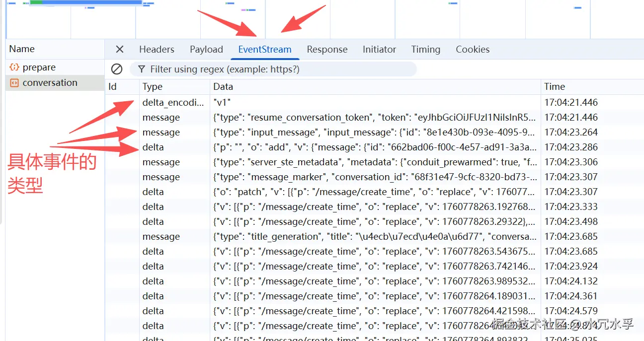Screen dimensions: 644x341
Task: Clear the event stream log
Action: (117, 69)
